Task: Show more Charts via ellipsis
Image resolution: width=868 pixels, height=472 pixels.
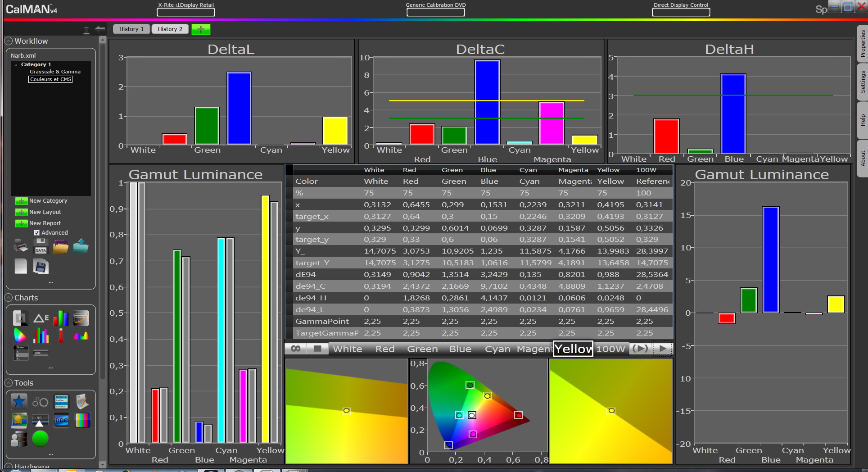Action: point(51,368)
